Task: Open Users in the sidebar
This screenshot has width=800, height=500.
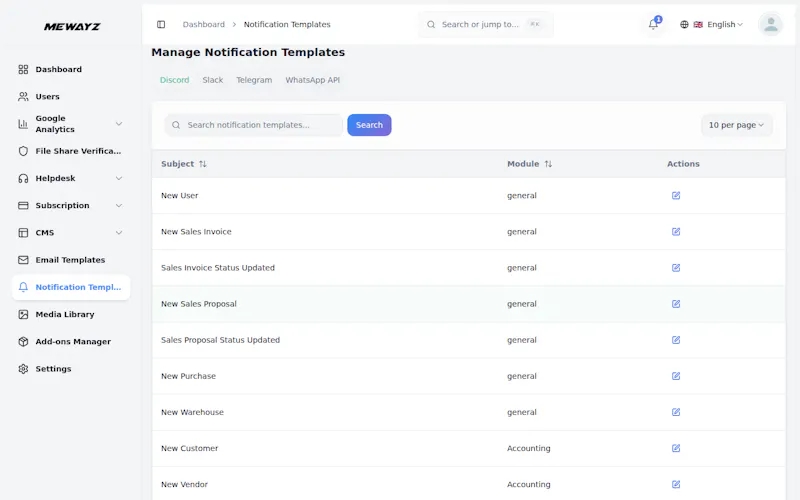Action: 71,96
